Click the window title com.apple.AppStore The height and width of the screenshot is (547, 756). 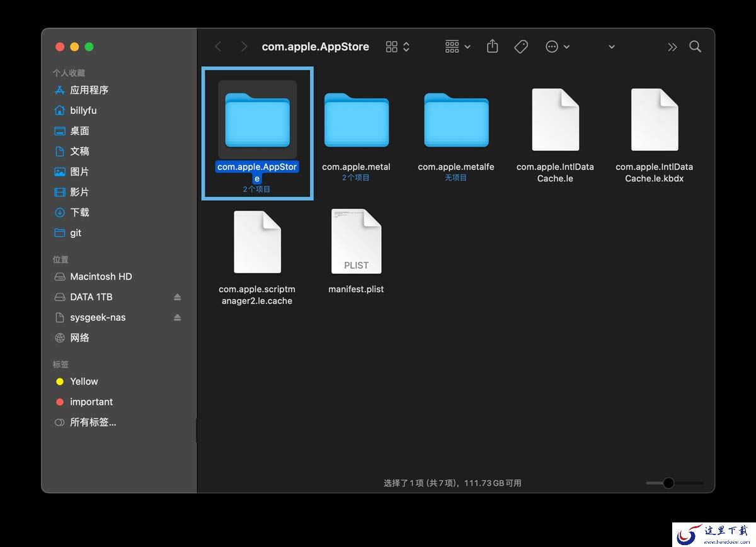tap(316, 47)
